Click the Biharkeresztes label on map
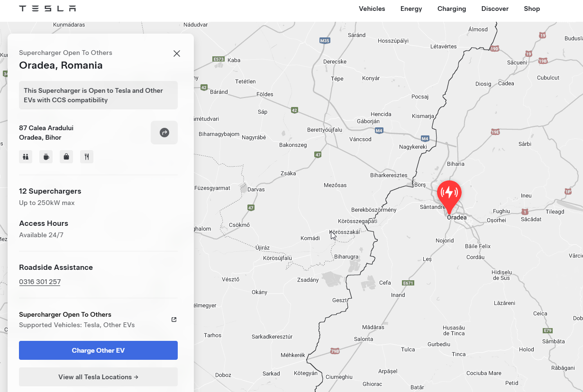 coord(389,175)
